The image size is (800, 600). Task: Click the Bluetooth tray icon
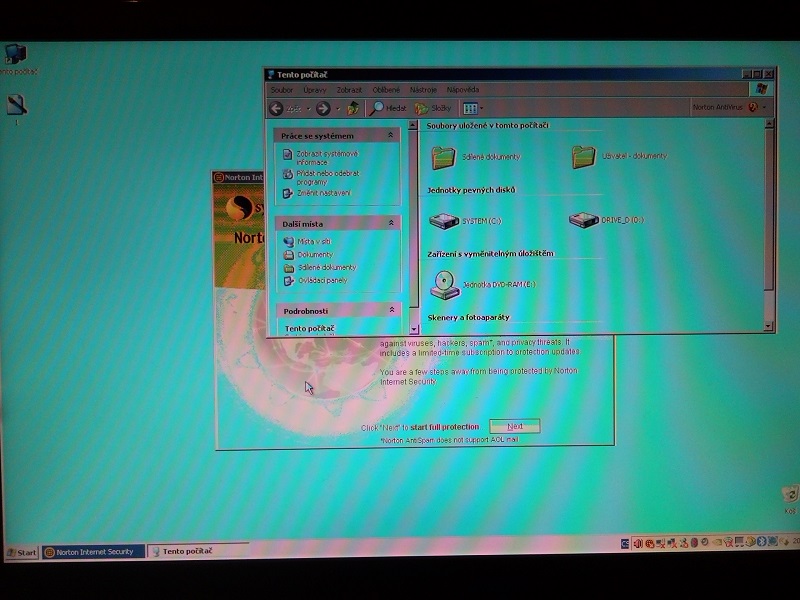pyautogui.click(x=762, y=541)
